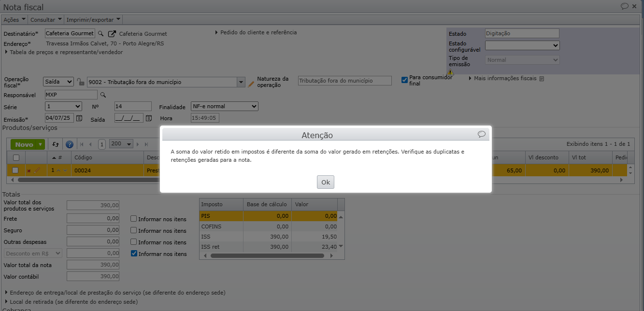
Task: Search Responsável with the magnifier icon
Action: tap(103, 95)
